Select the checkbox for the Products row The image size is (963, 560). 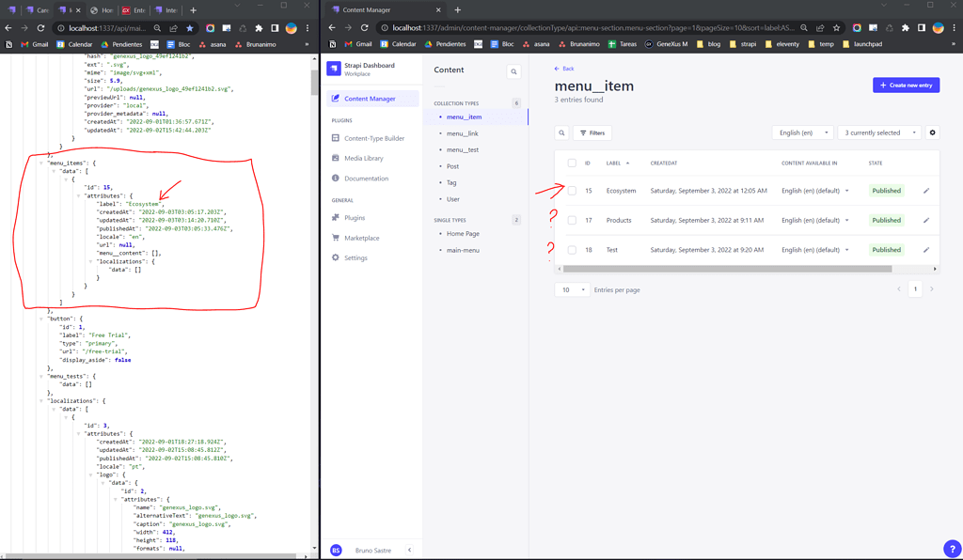click(573, 220)
